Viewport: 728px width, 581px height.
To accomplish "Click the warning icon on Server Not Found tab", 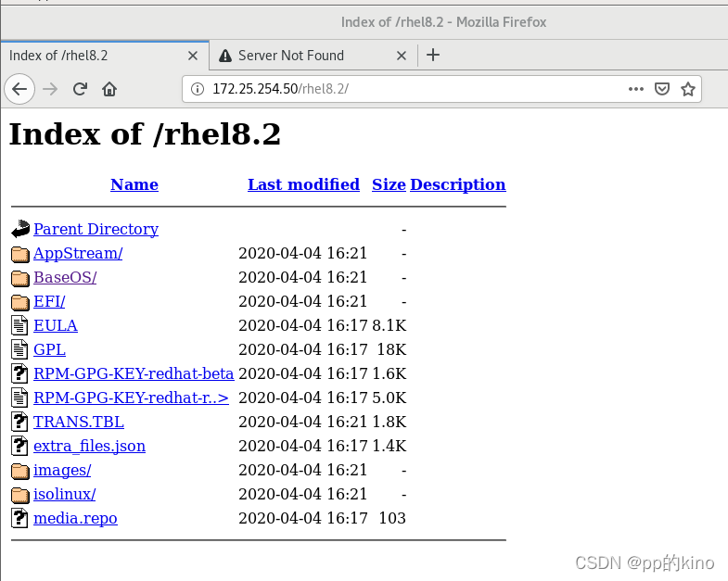I will (x=225, y=56).
